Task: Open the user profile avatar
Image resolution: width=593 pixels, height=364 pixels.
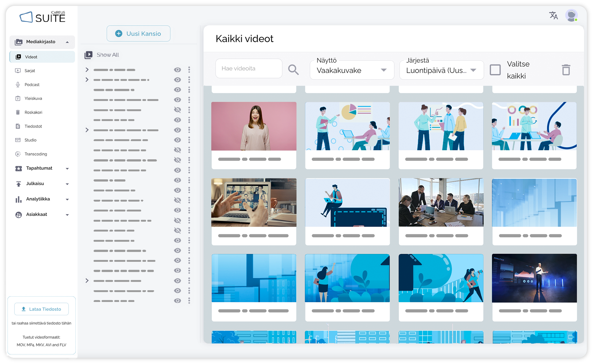Action: click(571, 15)
